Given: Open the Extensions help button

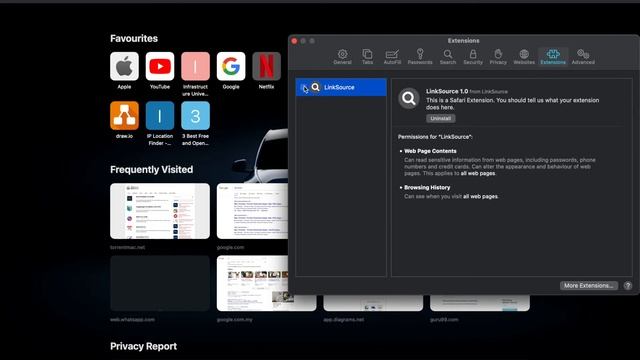Looking at the screenshot, I should coord(628,286).
